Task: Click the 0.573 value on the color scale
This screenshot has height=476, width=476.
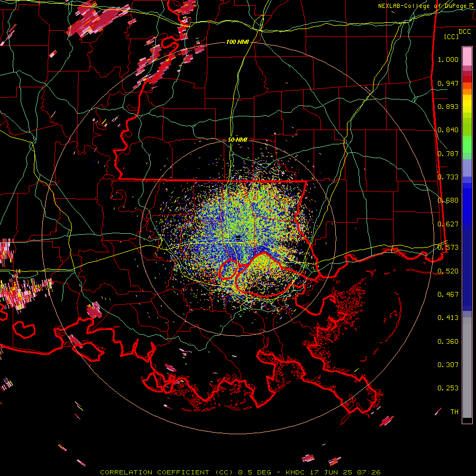Action: [448, 248]
